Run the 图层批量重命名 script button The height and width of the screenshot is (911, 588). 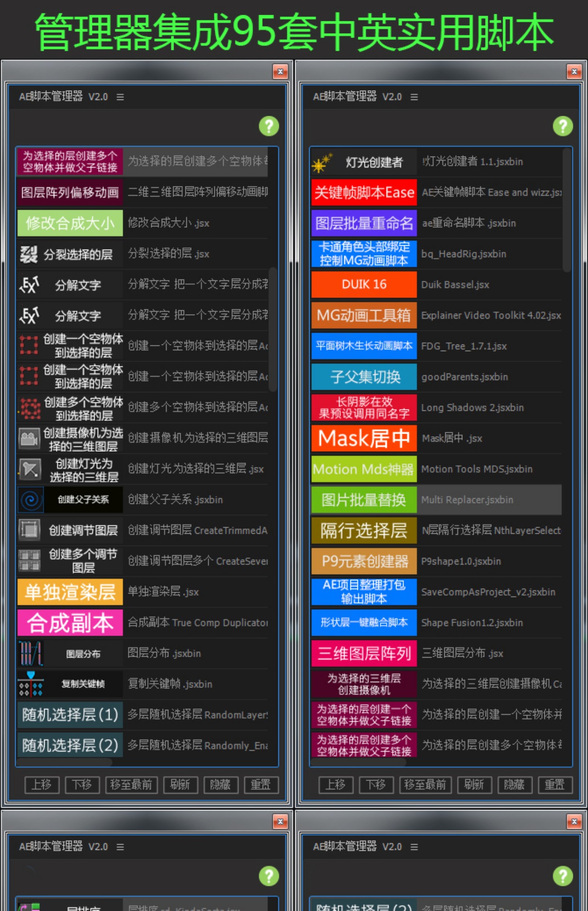pyautogui.click(x=364, y=223)
